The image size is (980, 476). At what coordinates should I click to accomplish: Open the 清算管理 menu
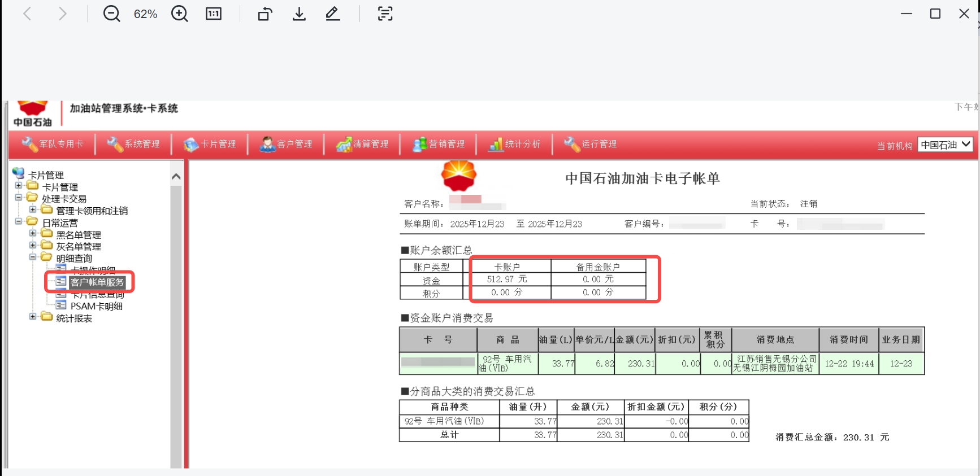(x=363, y=144)
